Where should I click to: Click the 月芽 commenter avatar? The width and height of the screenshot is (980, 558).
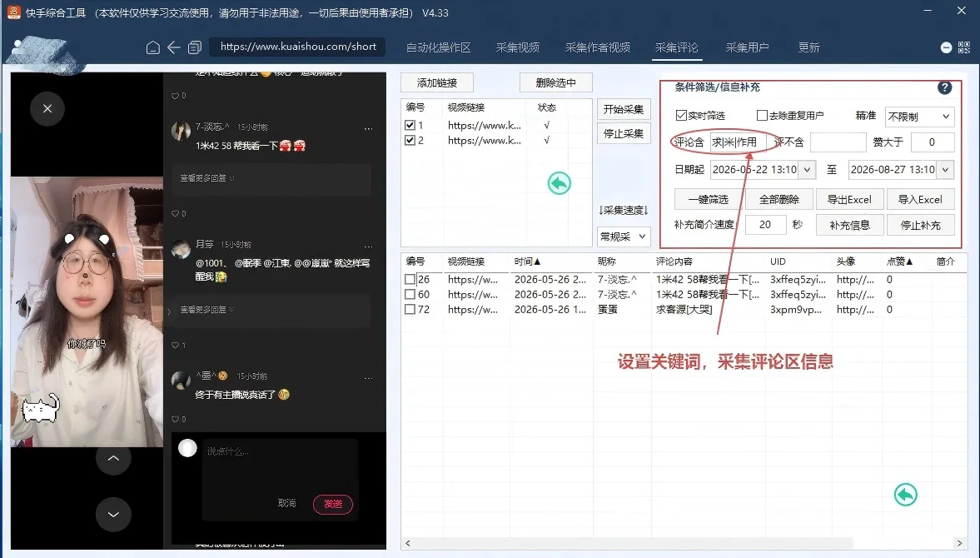point(182,249)
